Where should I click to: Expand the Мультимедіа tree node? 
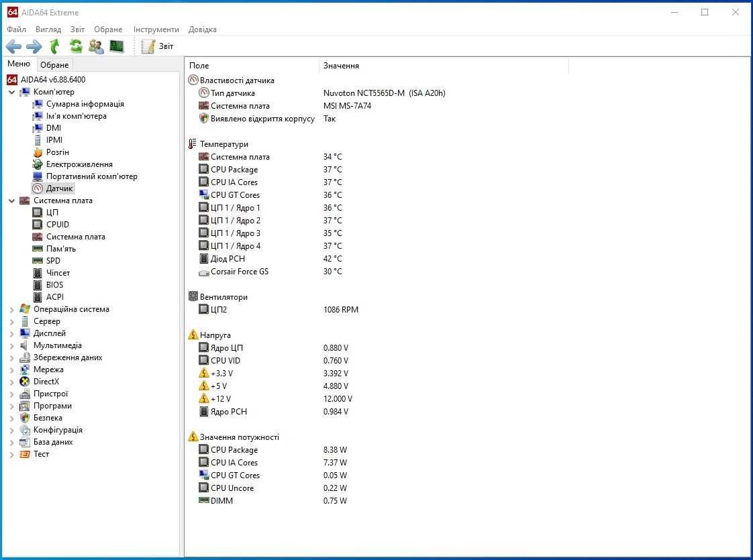tap(12, 345)
